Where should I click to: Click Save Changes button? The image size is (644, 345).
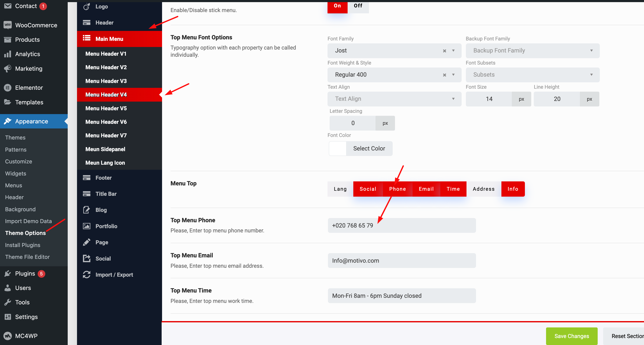coord(571,336)
